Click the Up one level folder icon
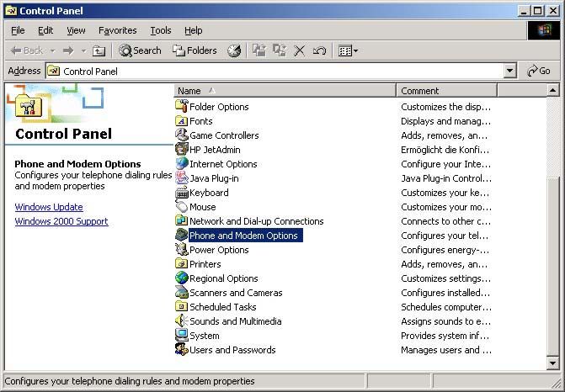 pos(99,50)
